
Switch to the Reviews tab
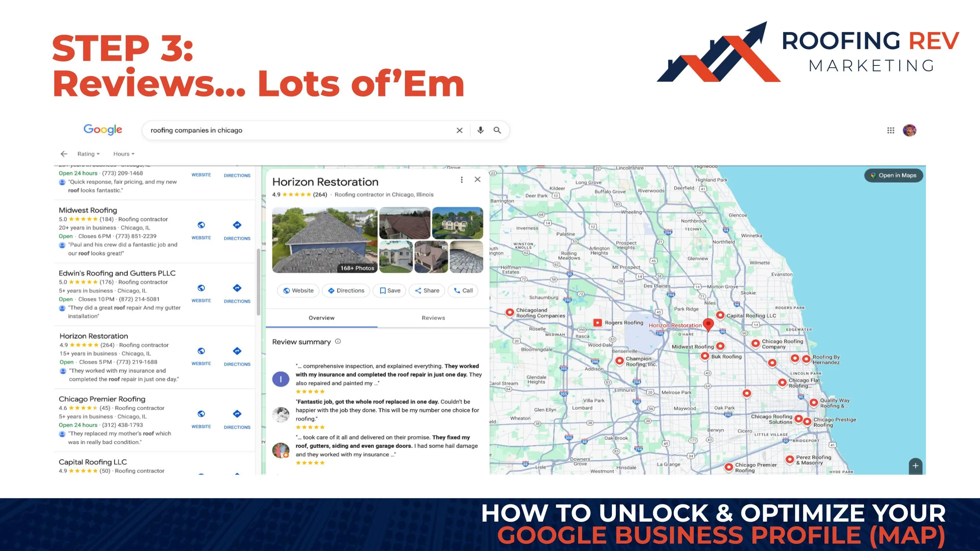[433, 318]
